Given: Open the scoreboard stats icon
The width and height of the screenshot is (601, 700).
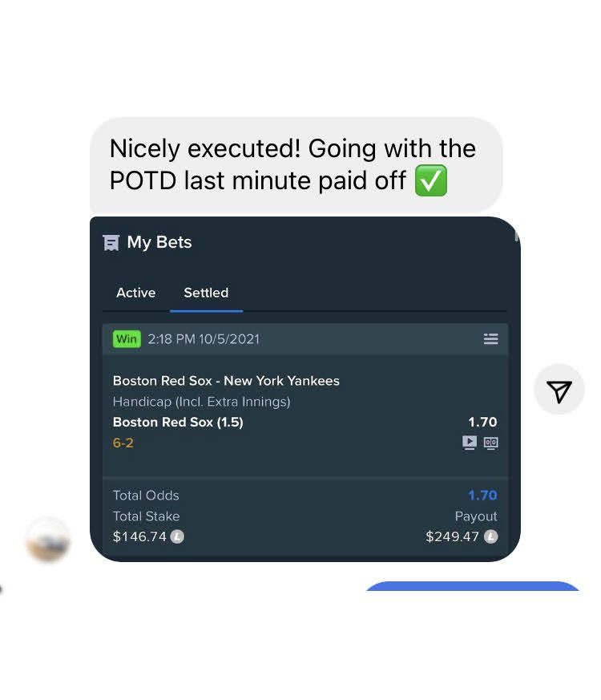Looking at the screenshot, I should [490, 443].
